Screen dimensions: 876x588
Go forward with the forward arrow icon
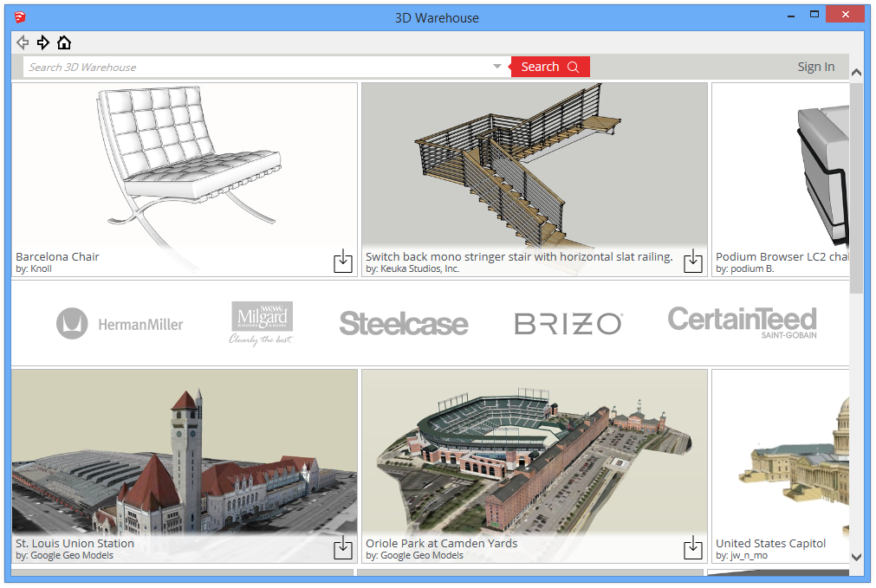[x=43, y=42]
